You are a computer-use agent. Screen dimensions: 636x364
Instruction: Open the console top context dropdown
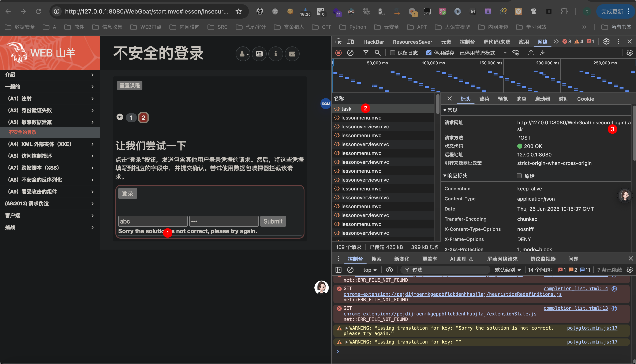click(x=370, y=270)
